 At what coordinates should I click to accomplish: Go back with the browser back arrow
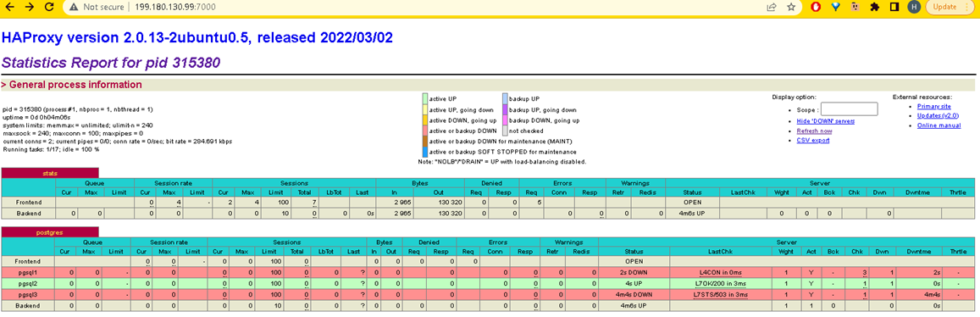coord(8,7)
